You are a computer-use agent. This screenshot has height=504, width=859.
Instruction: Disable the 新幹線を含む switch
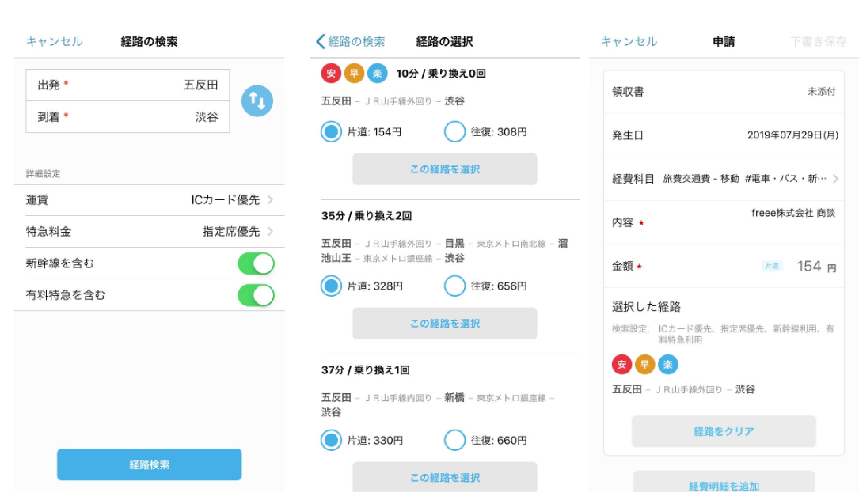256,263
